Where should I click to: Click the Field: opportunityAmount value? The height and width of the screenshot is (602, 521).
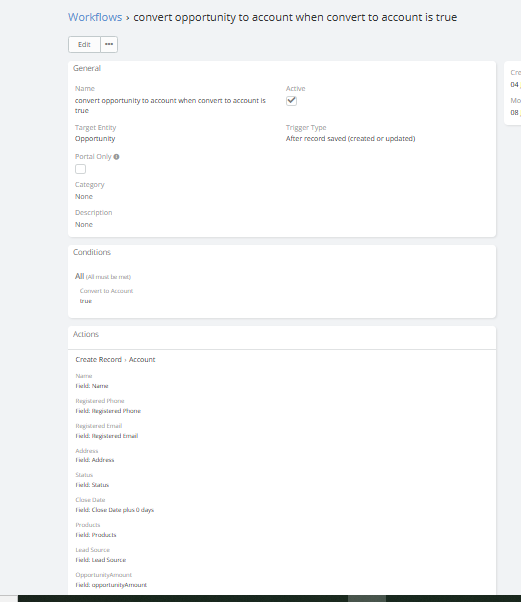click(x=111, y=585)
